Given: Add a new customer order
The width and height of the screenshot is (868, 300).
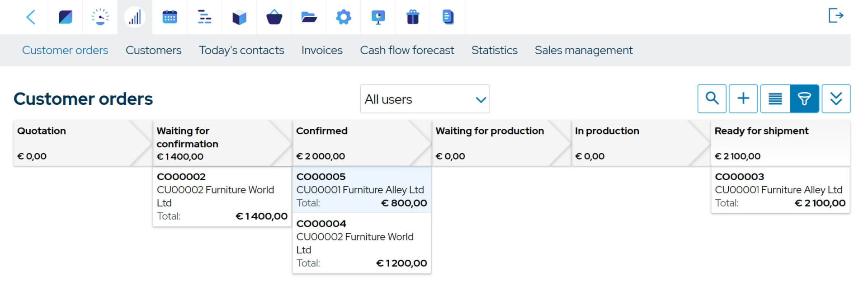Looking at the screenshot, I should [743, 98].
